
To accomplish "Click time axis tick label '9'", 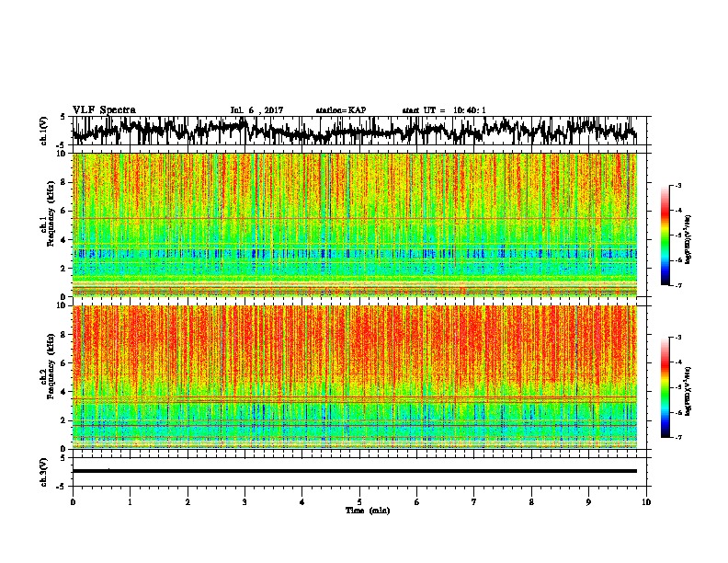I will 588,502.
